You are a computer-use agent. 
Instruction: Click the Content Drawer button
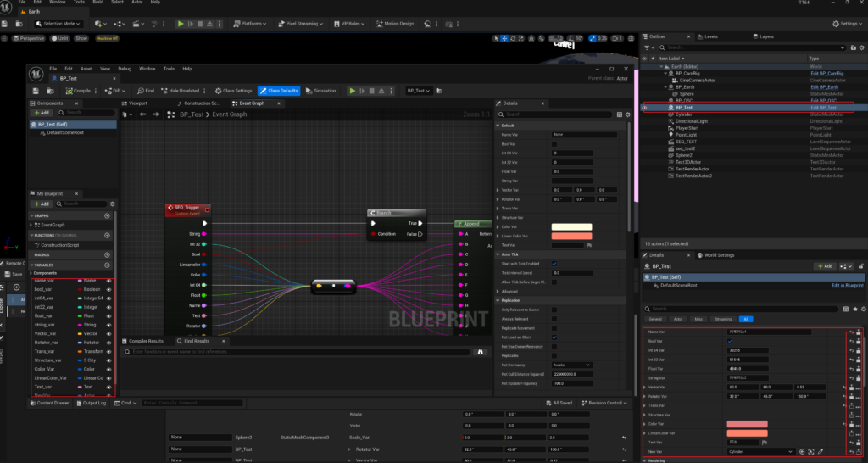click(x=50, y=403)
